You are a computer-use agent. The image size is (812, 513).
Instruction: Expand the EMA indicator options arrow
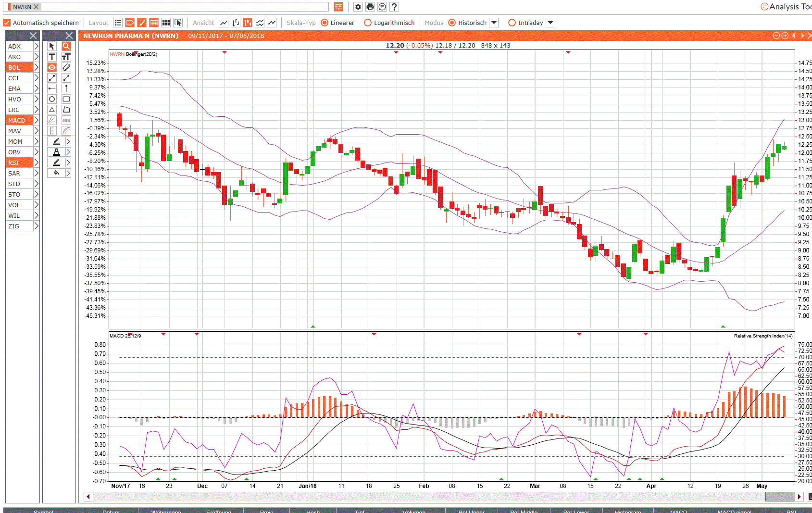(x=36, y=88)
